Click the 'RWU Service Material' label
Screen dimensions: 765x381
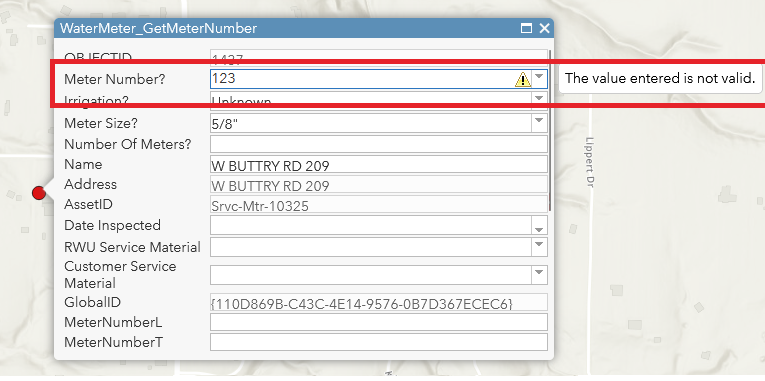tap(132, 247)
